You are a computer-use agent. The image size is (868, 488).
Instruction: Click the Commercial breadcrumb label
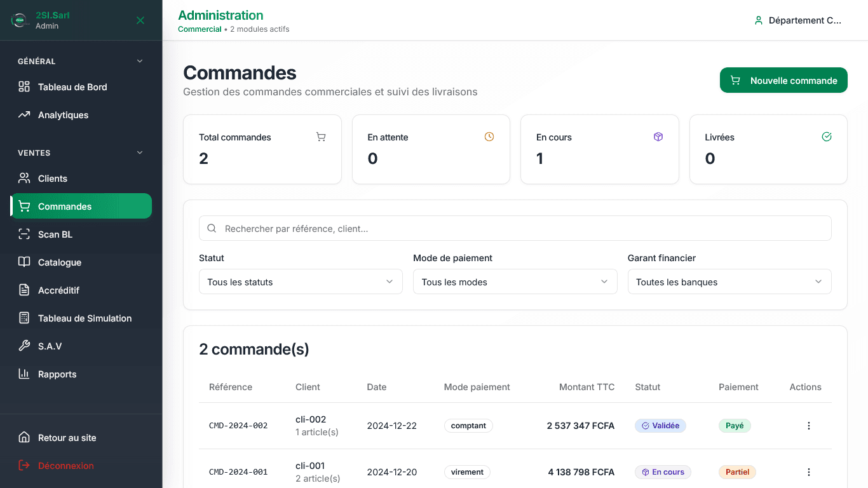(200, 29)
